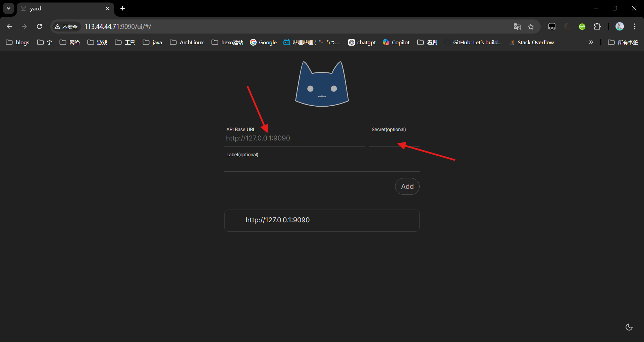Open the 游戏 bookmark folder
Viewport: 644px width, 342px height.
click(98, 42)
